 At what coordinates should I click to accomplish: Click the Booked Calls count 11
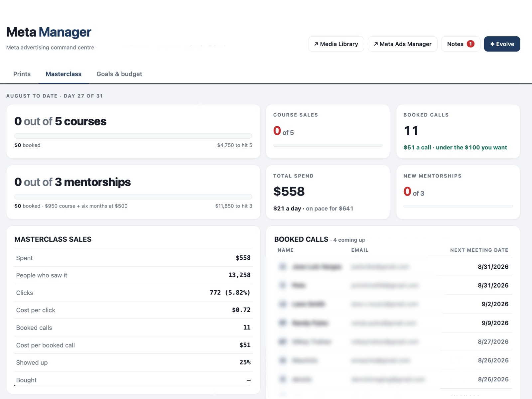coord(411,131)
